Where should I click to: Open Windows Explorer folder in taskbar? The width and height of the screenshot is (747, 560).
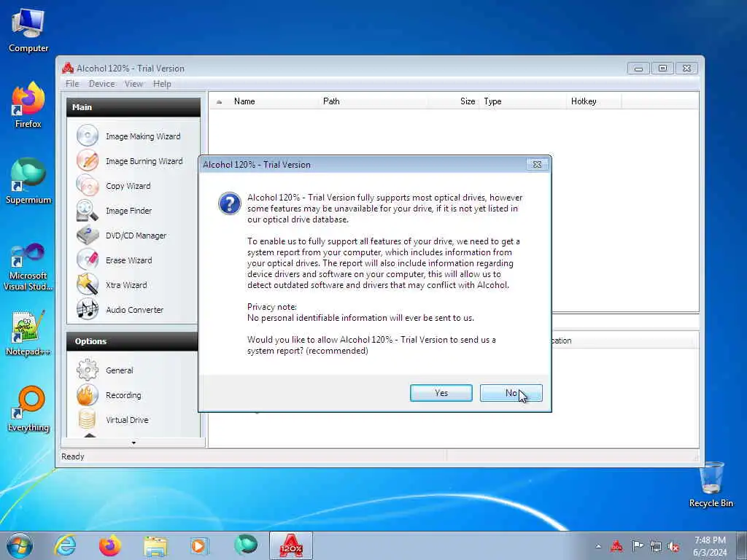tap(155, 545)
